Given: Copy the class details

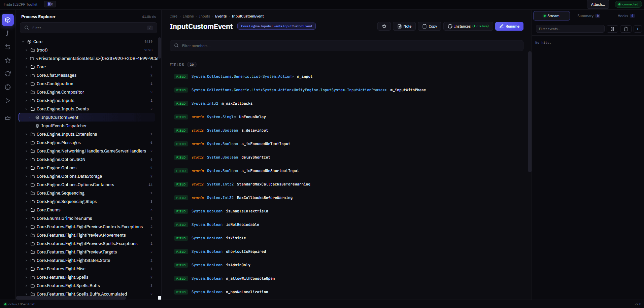Looking at the screenshot, I should [x=430, y=26].
